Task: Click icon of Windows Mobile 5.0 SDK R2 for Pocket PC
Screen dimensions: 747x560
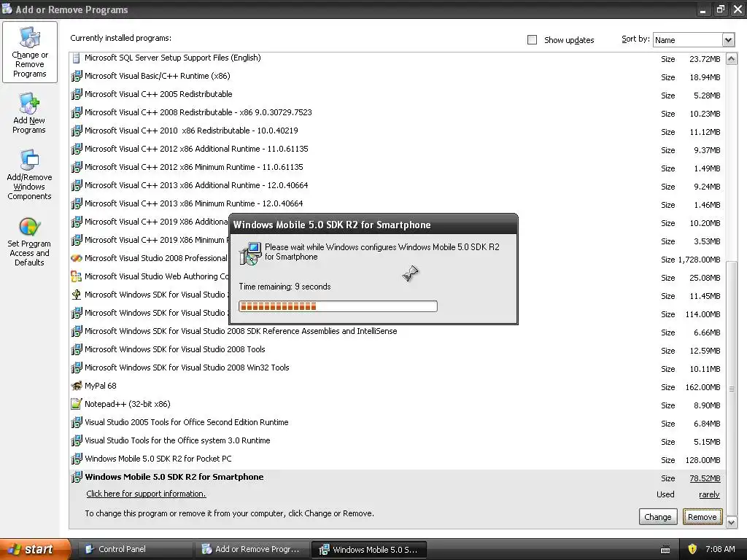Action: tap(76, 459)
